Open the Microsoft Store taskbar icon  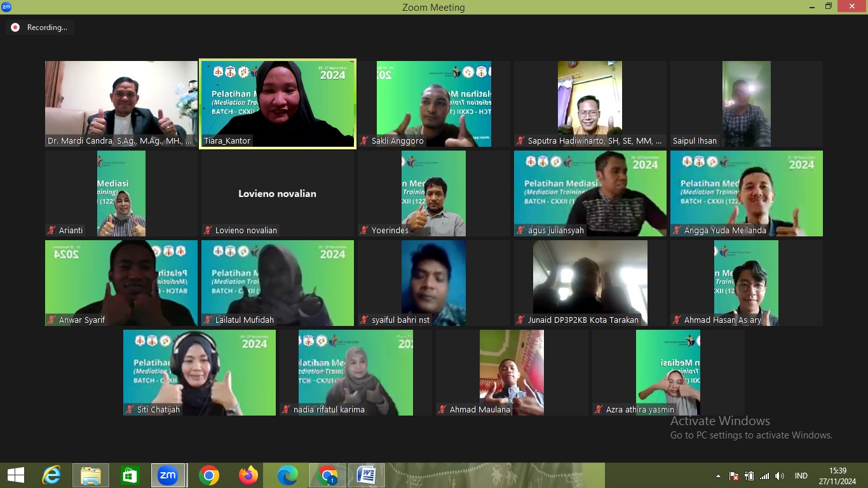click(x=130, y=475)
